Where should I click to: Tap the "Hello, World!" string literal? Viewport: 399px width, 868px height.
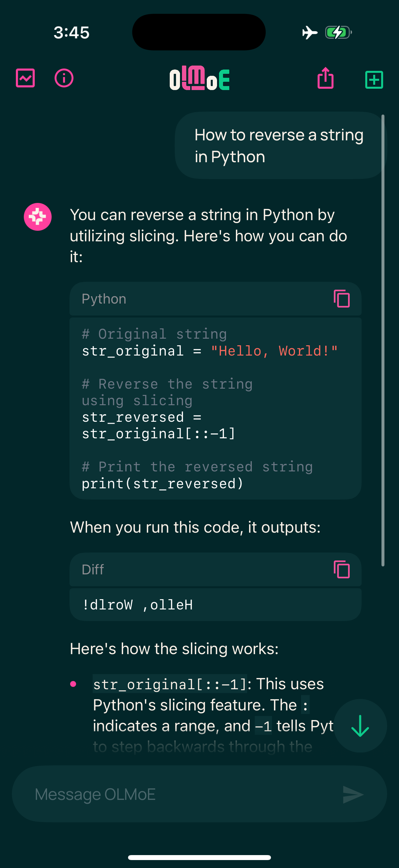[274, 351]
